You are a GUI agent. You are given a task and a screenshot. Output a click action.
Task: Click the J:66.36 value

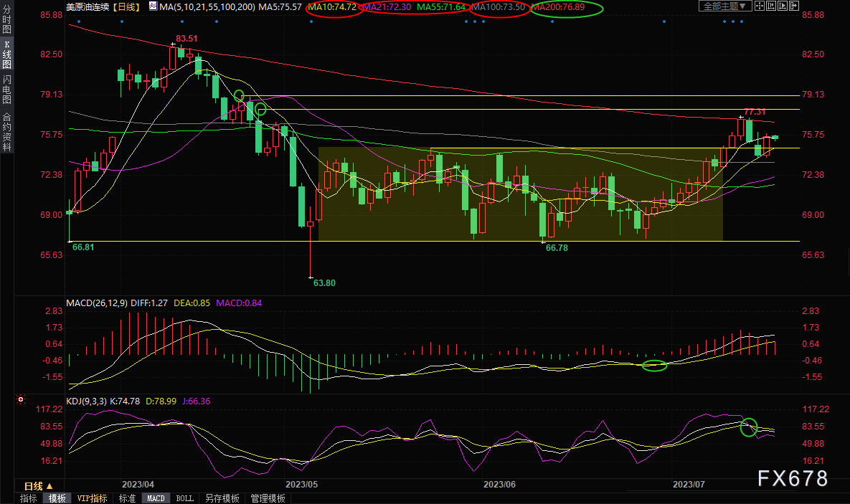(x=197, y=401)
